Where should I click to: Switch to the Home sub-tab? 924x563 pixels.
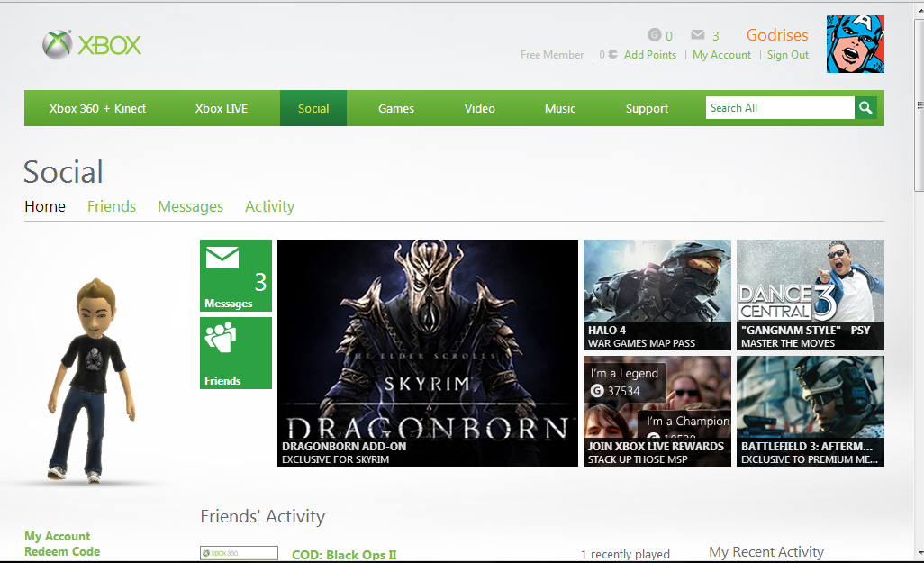[x=45, y=206]
